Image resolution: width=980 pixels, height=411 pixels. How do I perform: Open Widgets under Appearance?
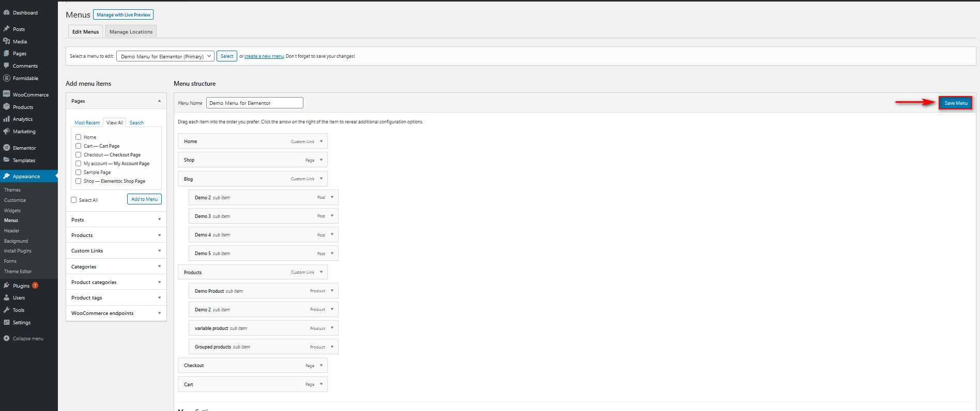click(12, 211)
